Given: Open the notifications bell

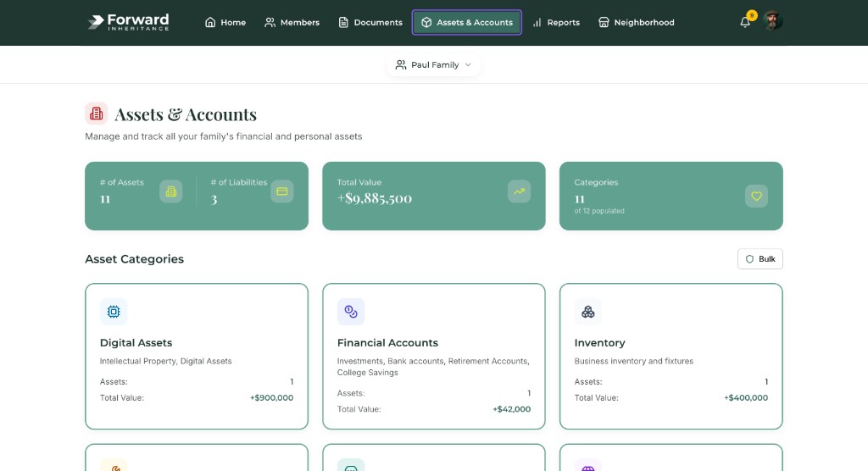Looking at the screenshot, I should [x=745, y=22].
